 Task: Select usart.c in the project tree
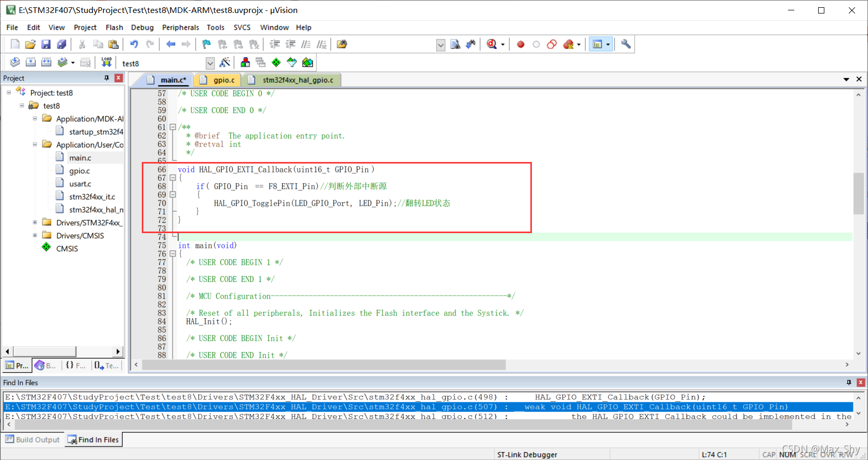[x=80, y=184]
